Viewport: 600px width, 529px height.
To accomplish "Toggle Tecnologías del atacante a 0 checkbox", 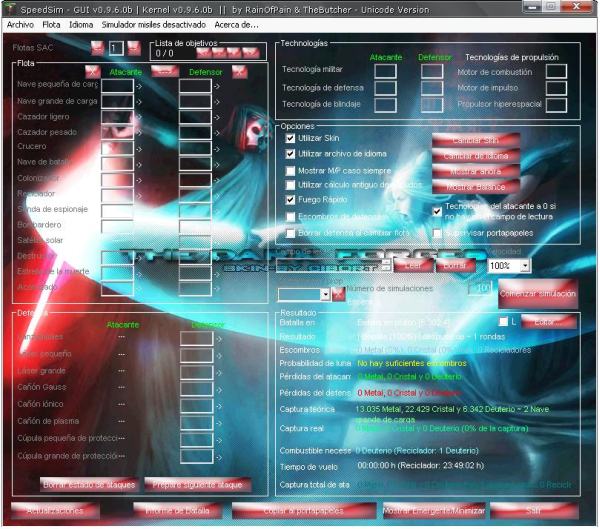I will pyautogui.click(x=437, y=211).
